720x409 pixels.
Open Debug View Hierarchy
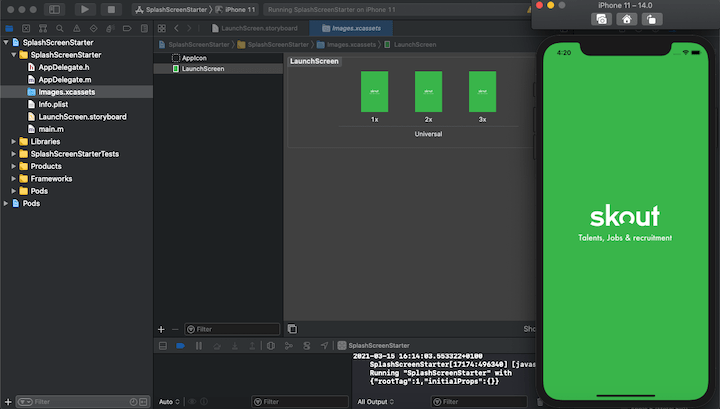[x=271, y=346]
